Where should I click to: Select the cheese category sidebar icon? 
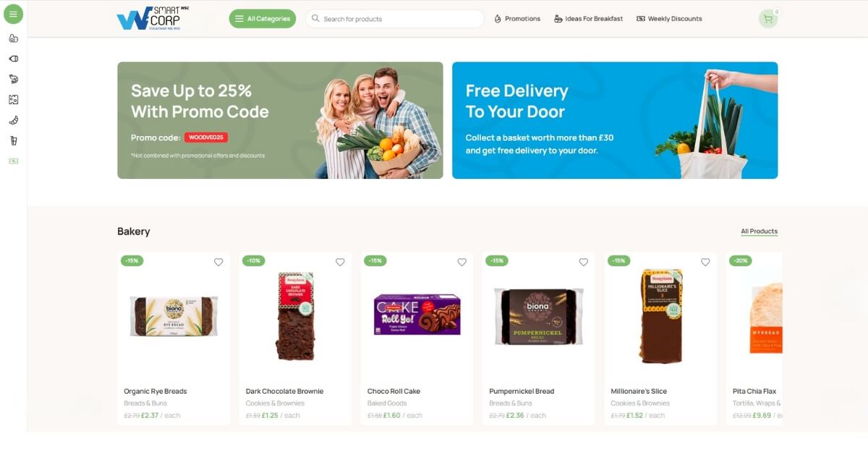tap(13, 99)
